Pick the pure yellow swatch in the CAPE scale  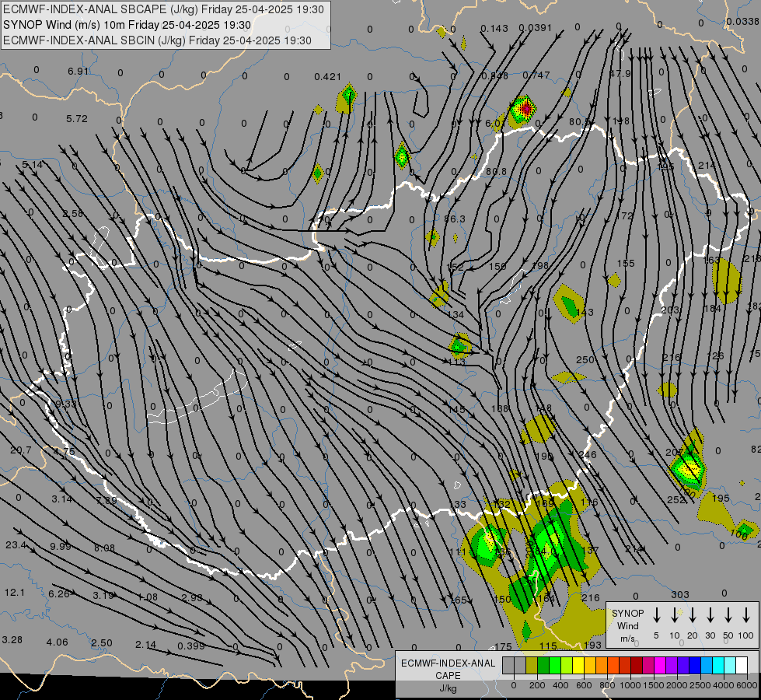click(578, 665)
